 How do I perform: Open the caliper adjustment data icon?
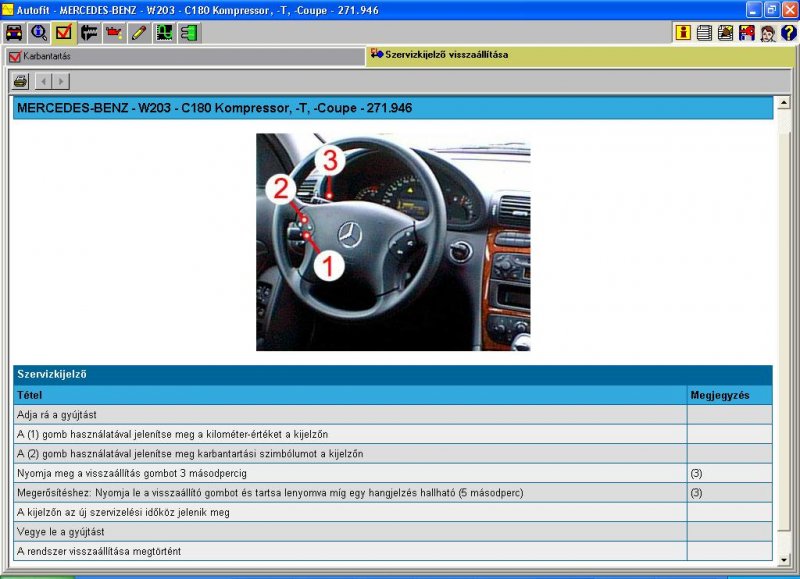point(89,33)
